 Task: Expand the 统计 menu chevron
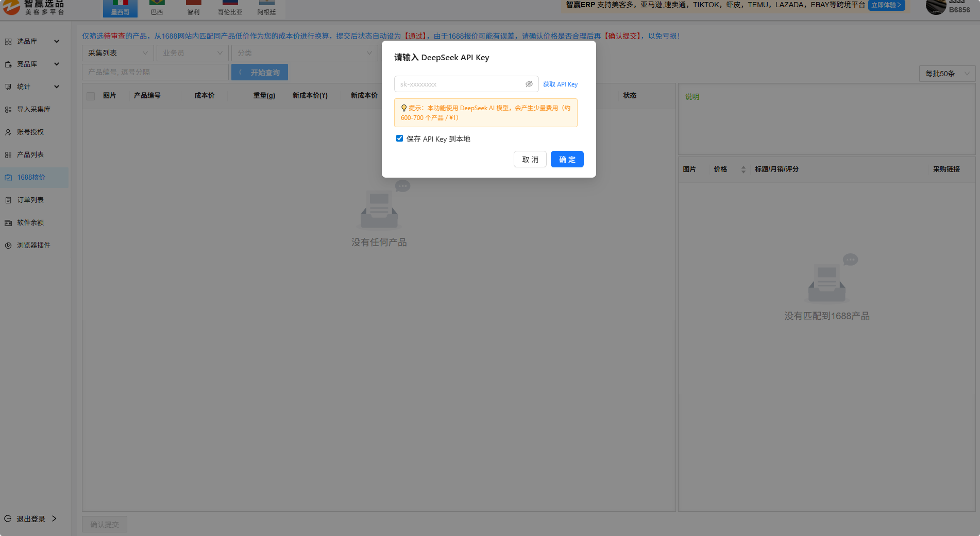(x=57, y=87)
